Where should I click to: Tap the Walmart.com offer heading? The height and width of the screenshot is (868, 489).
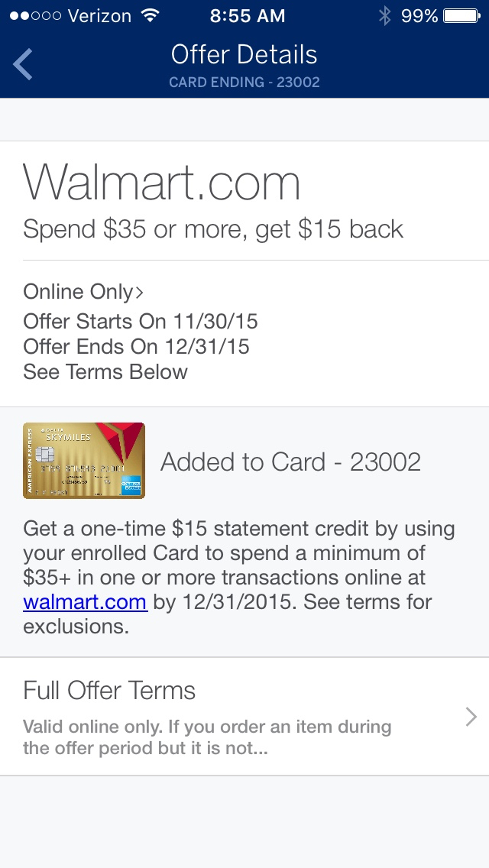click(x=162, y=183)
